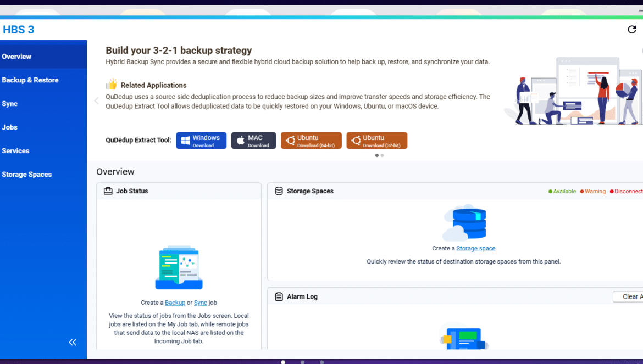Click the HBS 3 app title
643x364 pixels.
(19, 30)
